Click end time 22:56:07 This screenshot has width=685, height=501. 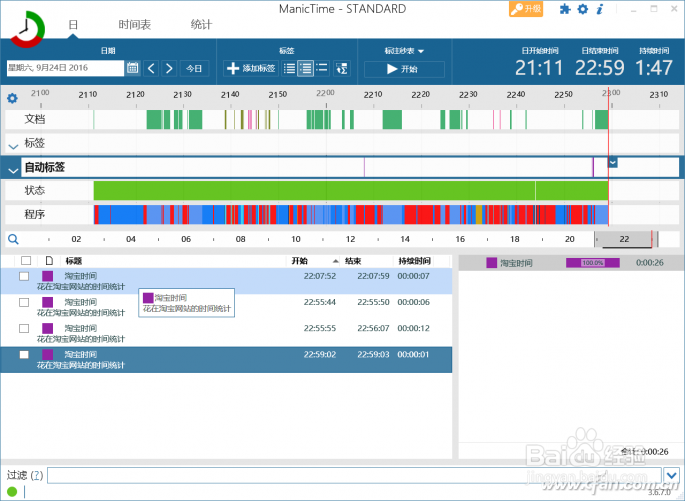click(x=373, y=328)
